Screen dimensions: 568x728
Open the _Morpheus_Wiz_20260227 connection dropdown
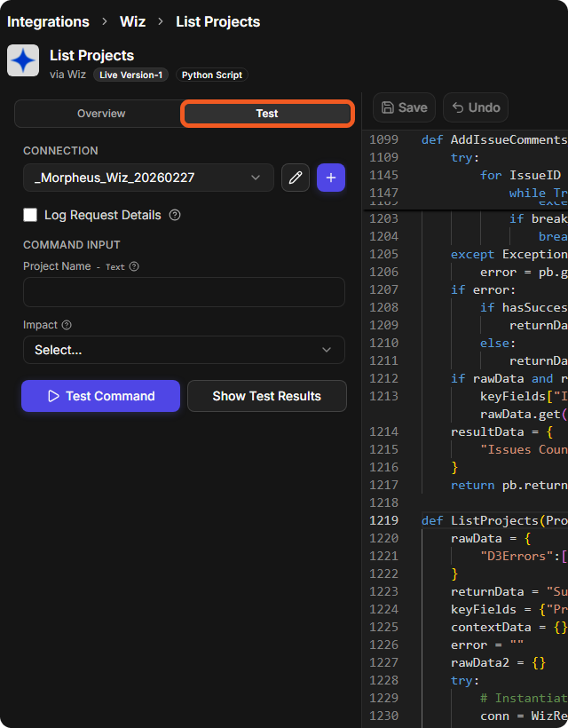click(x=148, y=178)
